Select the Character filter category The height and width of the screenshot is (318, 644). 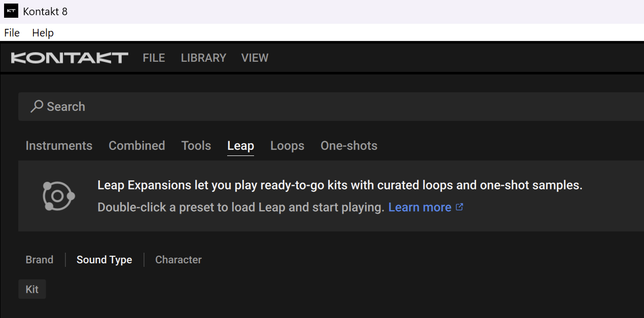[178, 260]
